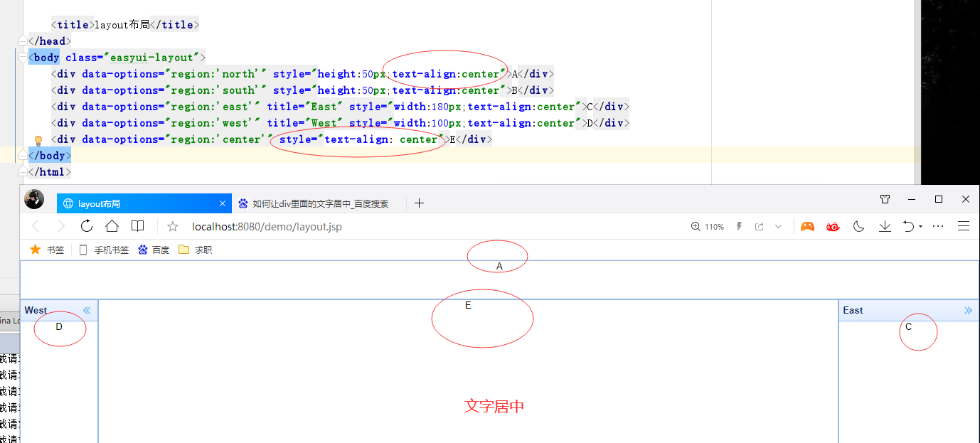This screenshot has width=980, height=443.
Task: Refresh the layout.jsp page
Action: pyautogui.click(x=86, y=225)
